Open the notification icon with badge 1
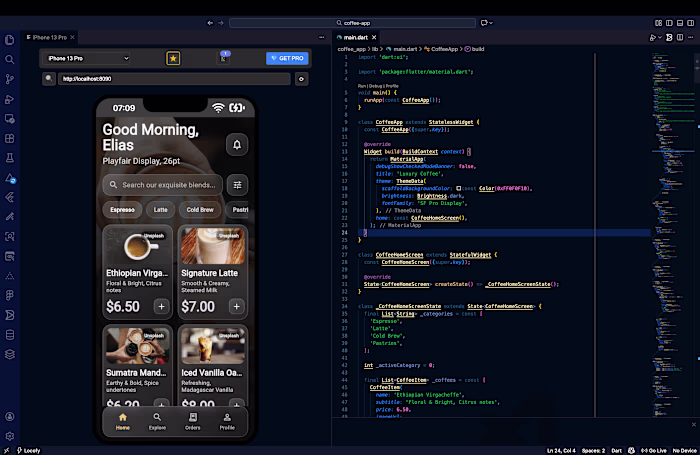This screenshot has height=455, width=700. [x=224, y=58]
